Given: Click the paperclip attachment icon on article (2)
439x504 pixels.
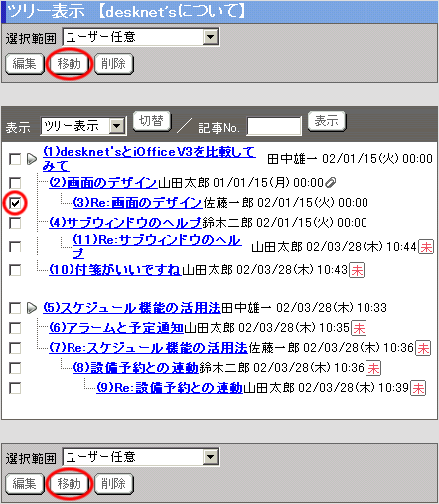Looking at the screenshot, I should 331,182.
